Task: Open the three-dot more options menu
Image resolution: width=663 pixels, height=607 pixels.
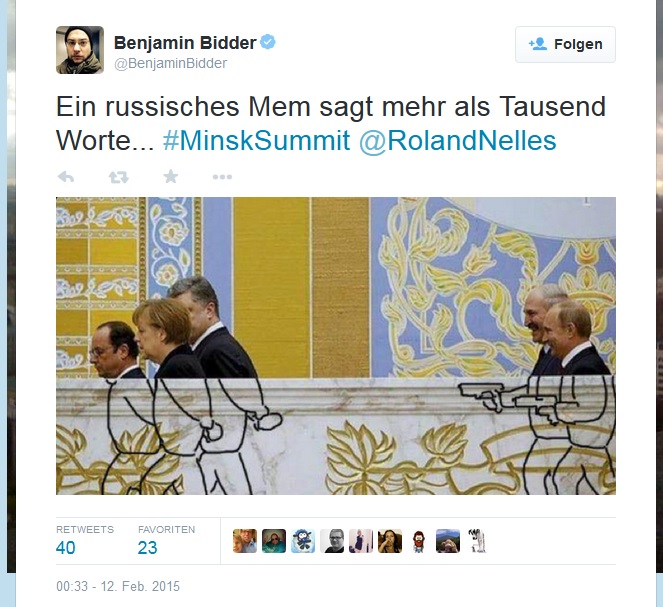Action: (x=222, y=177)
